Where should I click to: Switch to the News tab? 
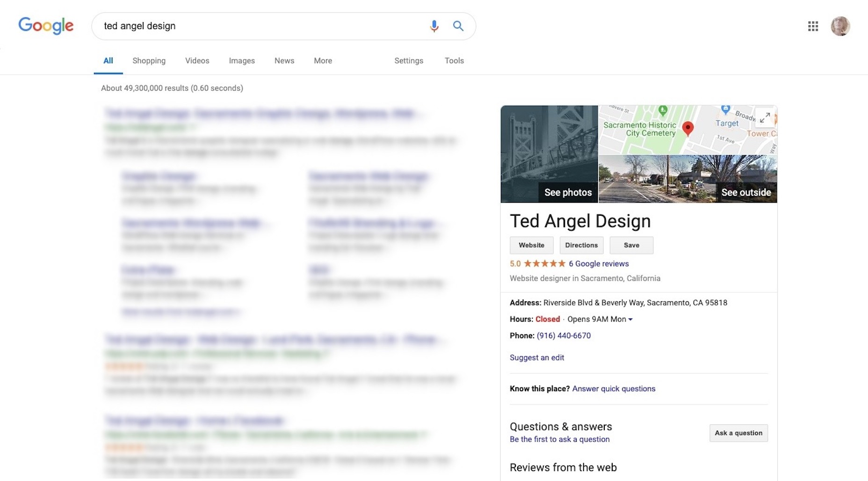[x=284, y=61]
